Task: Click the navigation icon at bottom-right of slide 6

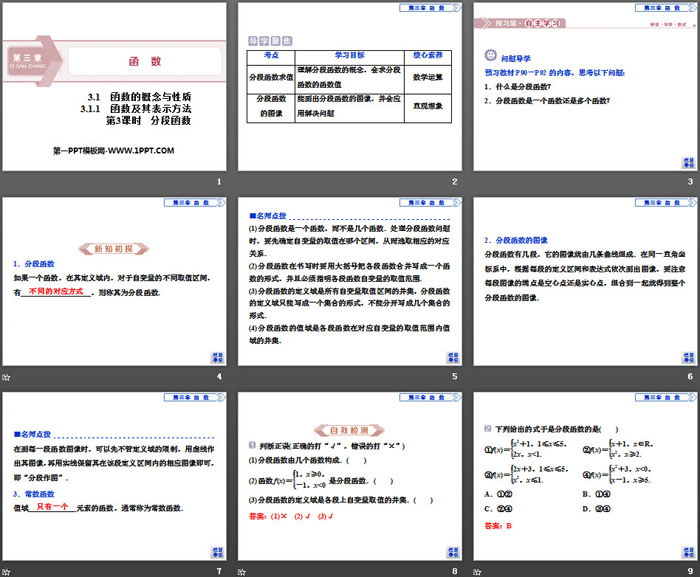Action: (688, 357)
